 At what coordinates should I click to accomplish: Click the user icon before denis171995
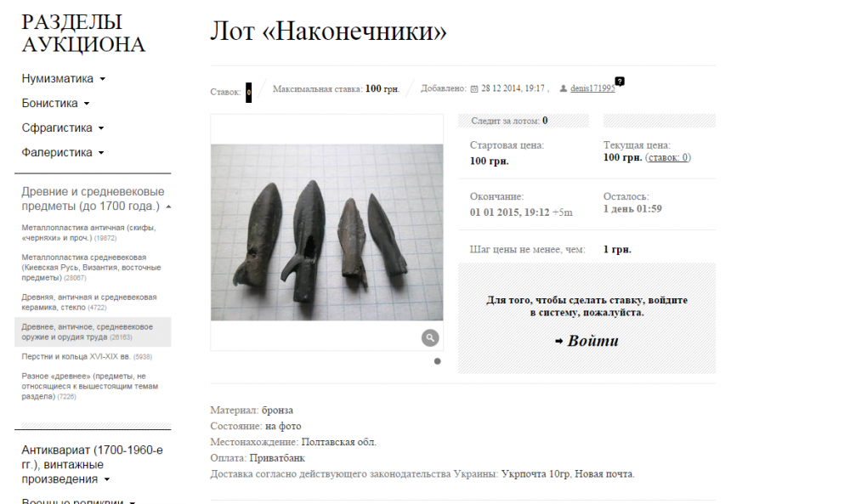click(x=564, y=88)
